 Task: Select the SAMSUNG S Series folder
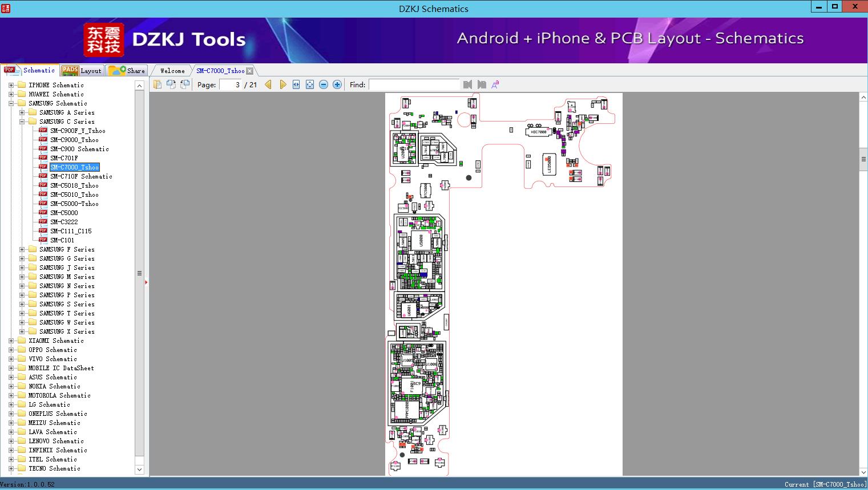(67, 304)
